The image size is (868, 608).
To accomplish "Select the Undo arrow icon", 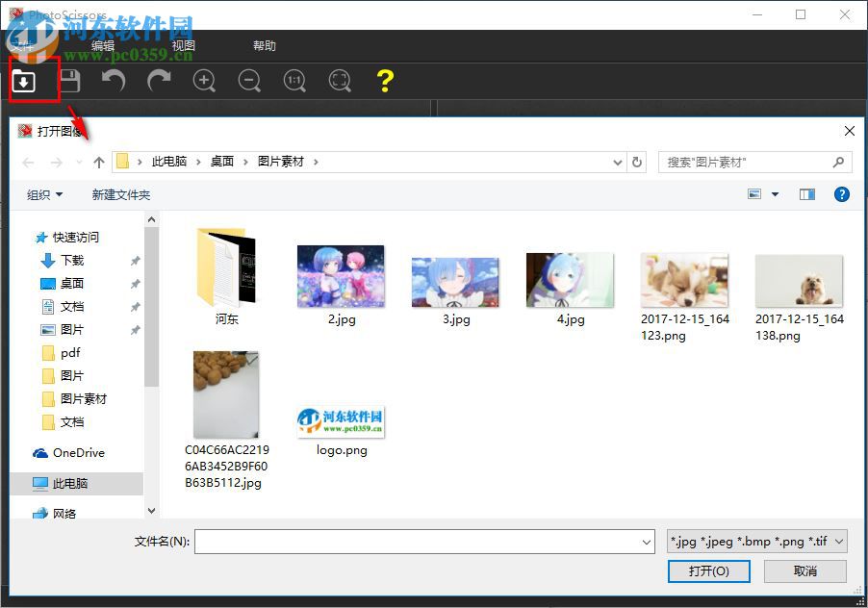I will point(115,81).
